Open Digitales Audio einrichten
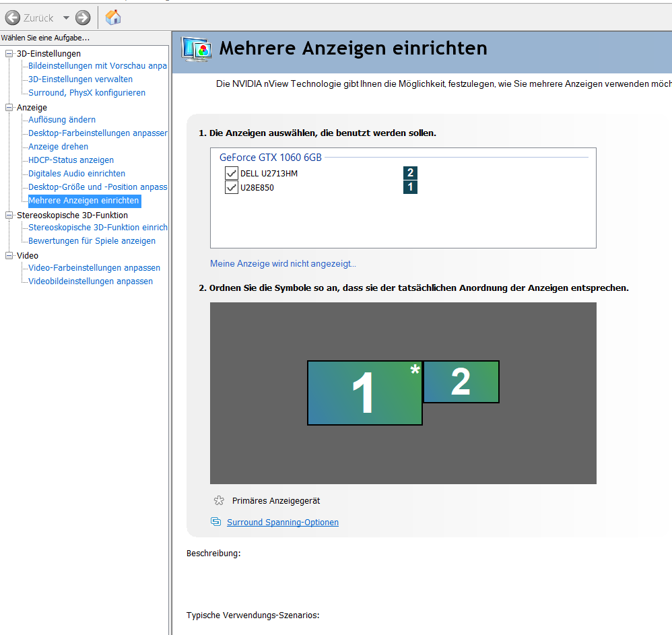The width and height of the screenshot is (672, 635). click(77, 174)
